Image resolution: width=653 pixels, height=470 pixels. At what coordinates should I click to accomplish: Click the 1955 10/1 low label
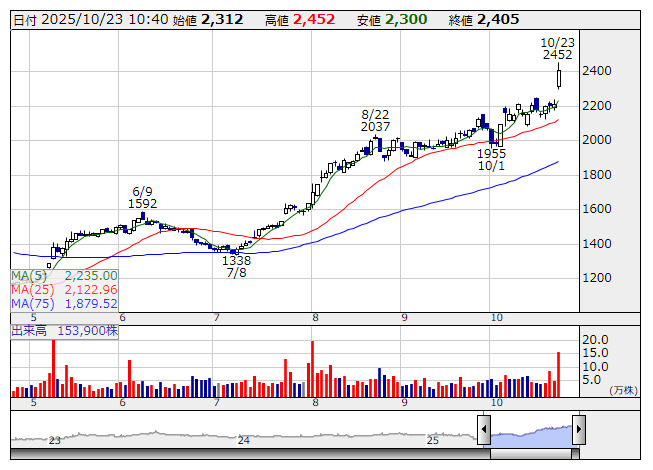point(491,160)
